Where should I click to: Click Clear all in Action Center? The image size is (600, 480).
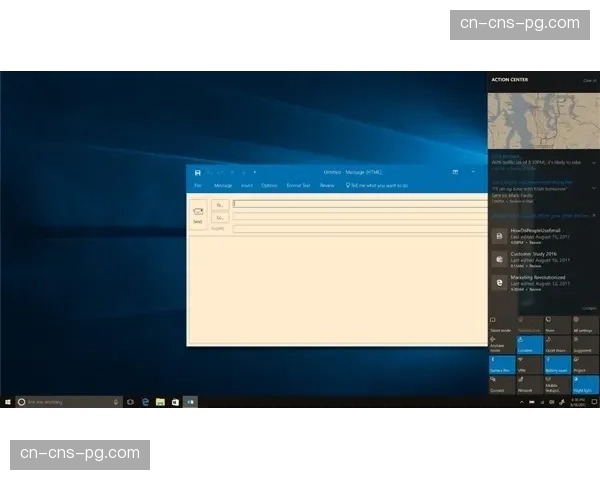[590, 80]
